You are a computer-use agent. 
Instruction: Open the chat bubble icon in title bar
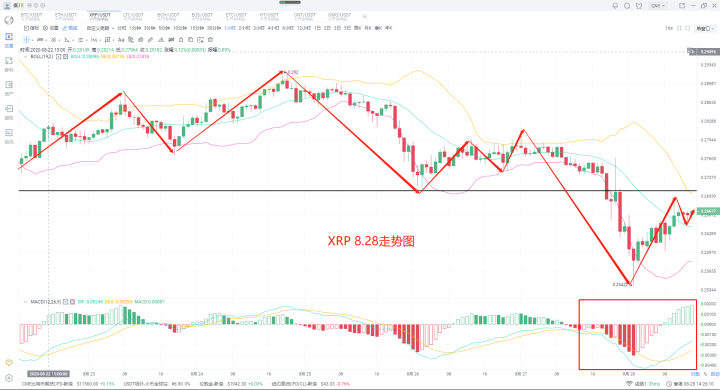(627, 6)
